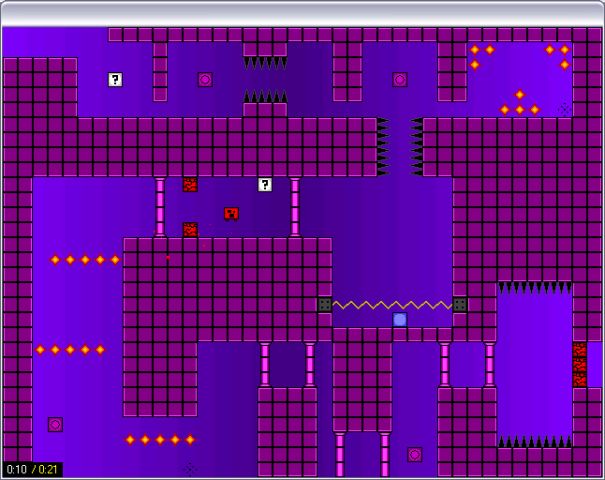605x480 pixels.
Task: Hit the question mark block above the red character
Action: pyautogui.click(x=265, y=184)
